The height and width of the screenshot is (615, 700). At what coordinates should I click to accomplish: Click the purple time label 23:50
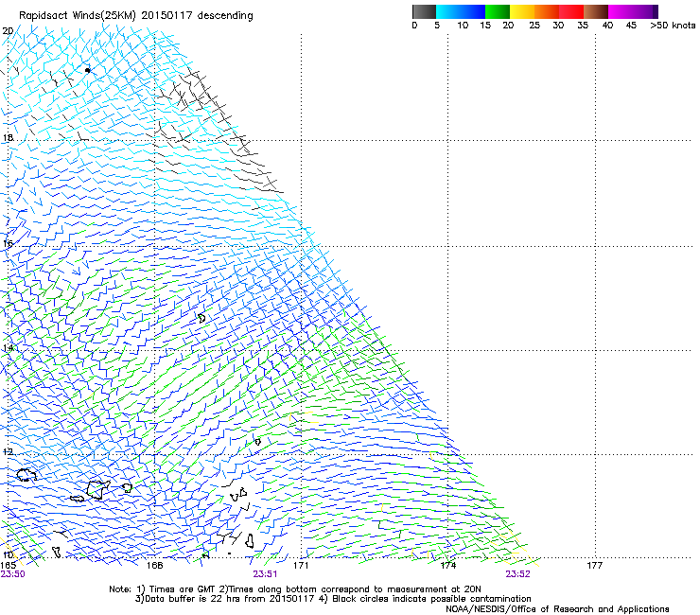coord(13,574)
